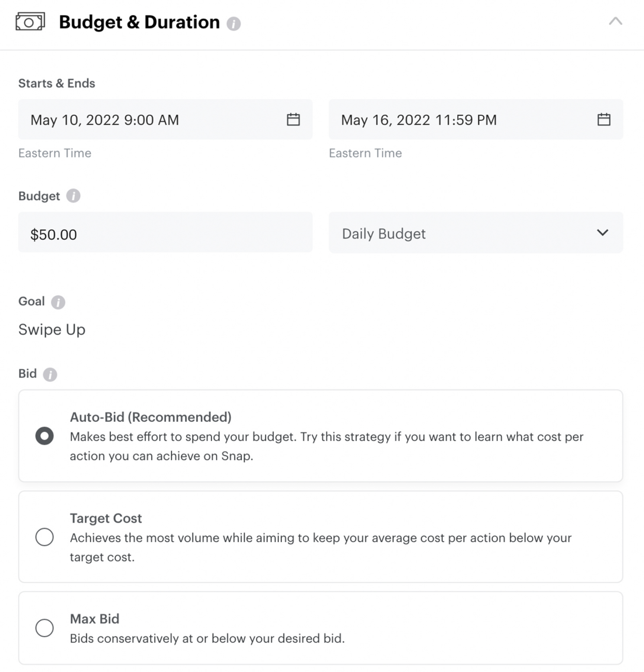This screenshot has height=672, width=644.
Task: Edit the $50.00 budget amount field
Action: pyautogui.click(x=165, y=233)
